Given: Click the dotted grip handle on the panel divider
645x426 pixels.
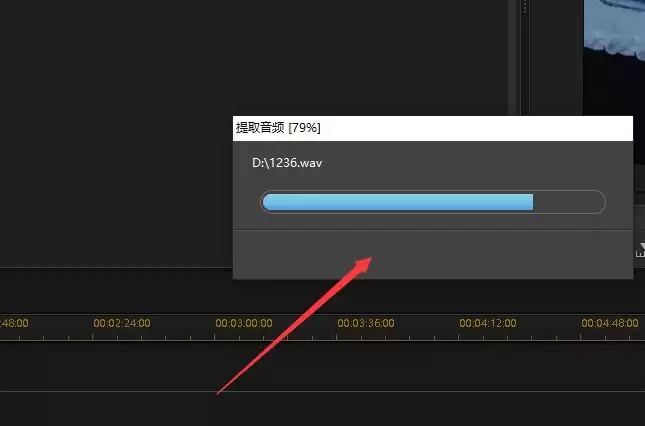Looking at the screenshot, I should pyautogui.click(x=525, y=6).
